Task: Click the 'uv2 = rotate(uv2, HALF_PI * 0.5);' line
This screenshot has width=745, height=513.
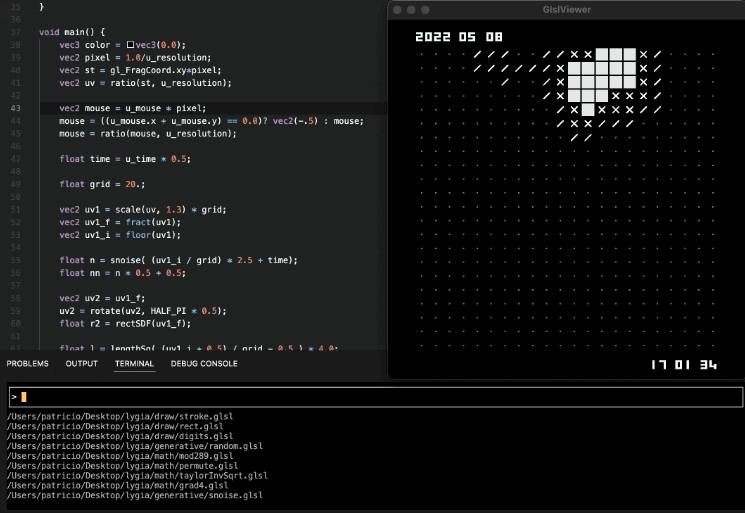Action: (143, 311)
